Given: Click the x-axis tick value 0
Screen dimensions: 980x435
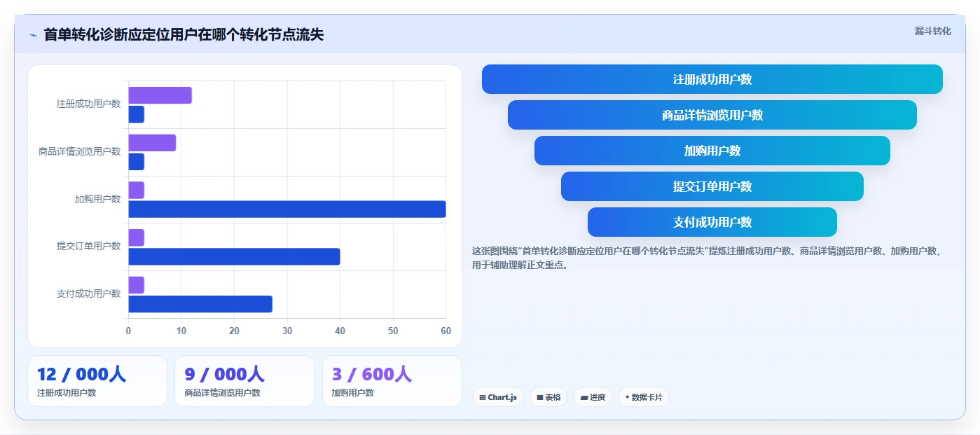Looking at the screenshot, I should click(128, 331).
